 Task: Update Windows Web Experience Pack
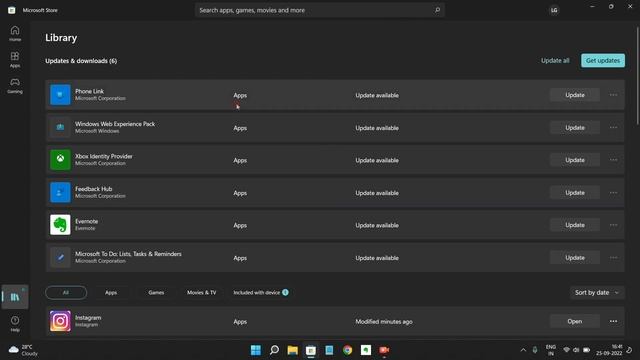[575, 127]
